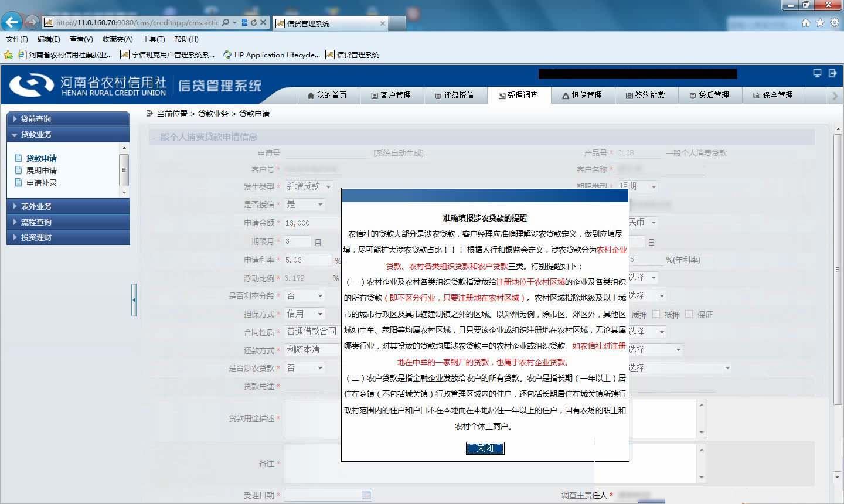Collapse the sidebar using the splitter handle
844x504 pixels.
point(134,299)
